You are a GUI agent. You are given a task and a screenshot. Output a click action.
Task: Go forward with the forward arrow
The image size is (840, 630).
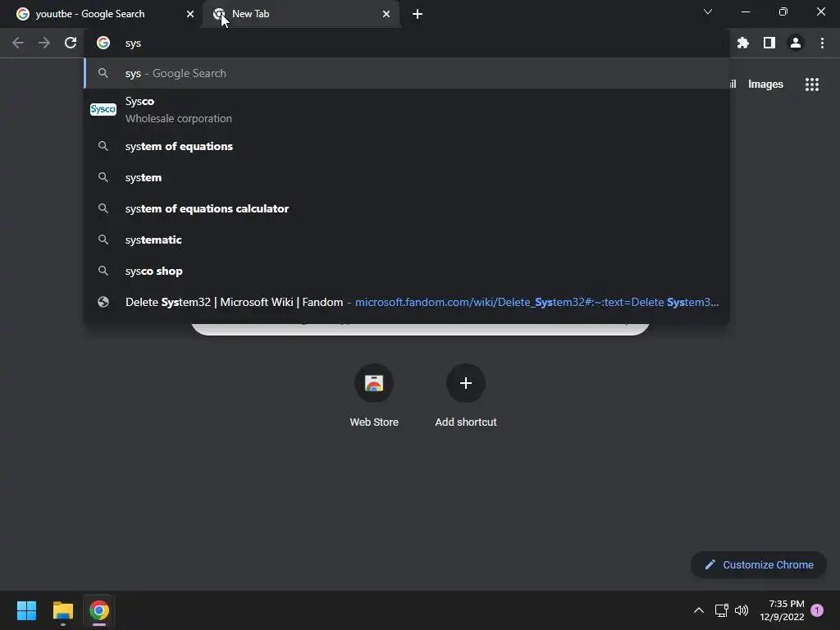pyautogui.click(x=44, y=43)
